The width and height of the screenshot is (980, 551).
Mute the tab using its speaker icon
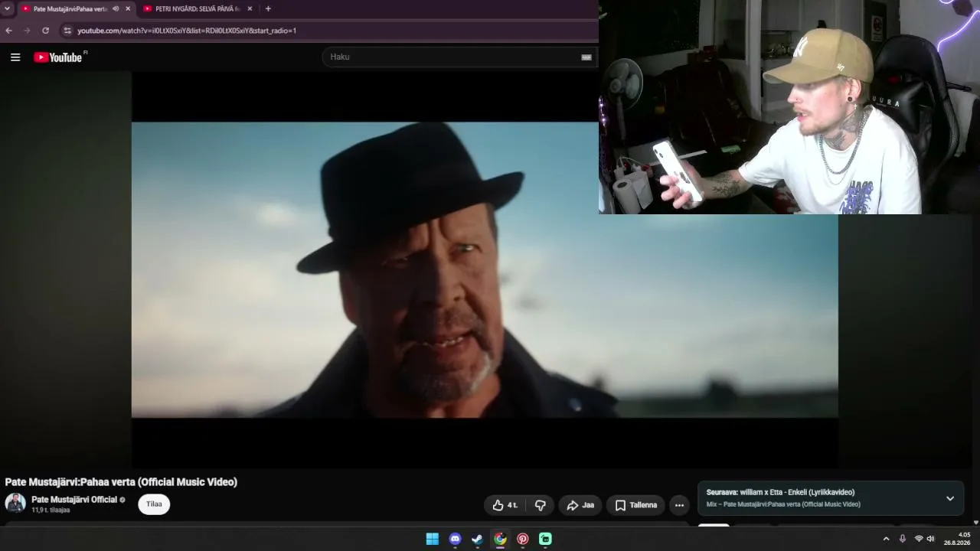click(x=116, y=8)
